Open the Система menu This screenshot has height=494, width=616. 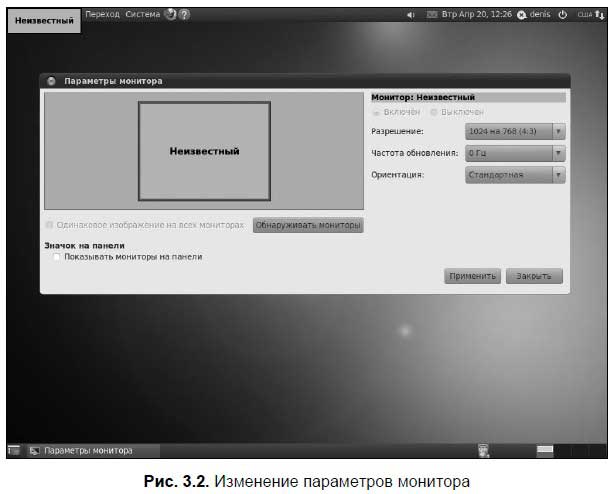(142, 15)
